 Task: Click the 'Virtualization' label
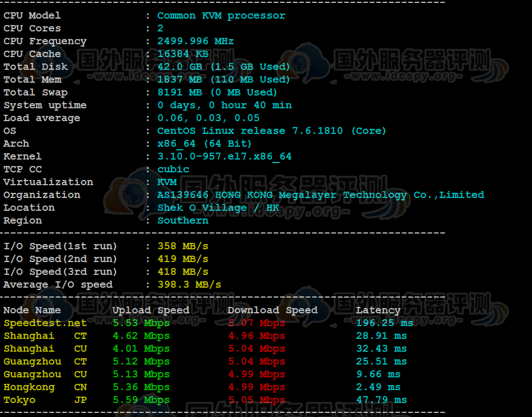[48, 182]
